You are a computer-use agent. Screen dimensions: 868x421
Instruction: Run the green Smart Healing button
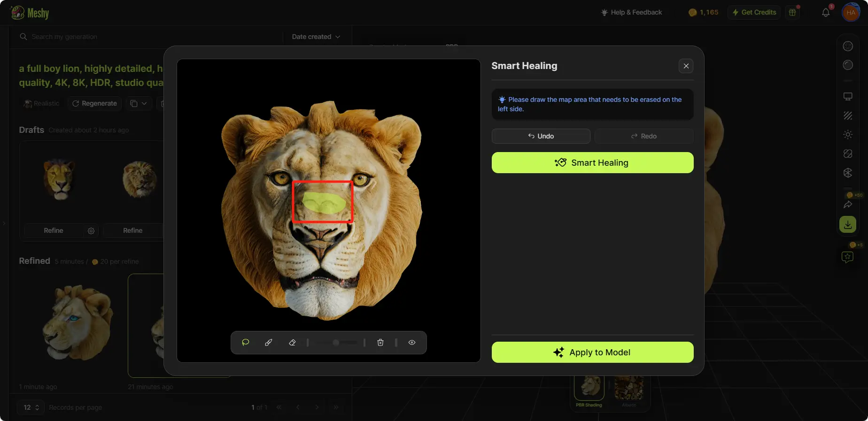tap(592, 163)
